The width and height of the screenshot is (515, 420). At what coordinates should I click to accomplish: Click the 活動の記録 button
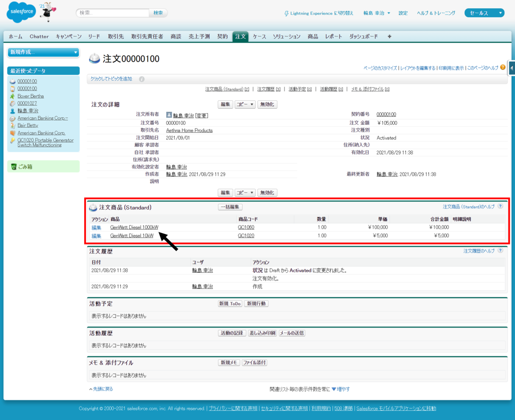[232, 333]
